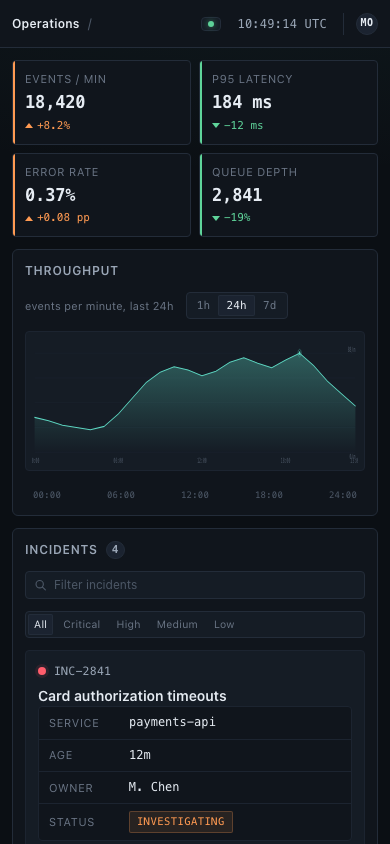This screenshot has height=844, width=390.
Task: Filter incidents by High severity
Action: (x=129, y=624)
